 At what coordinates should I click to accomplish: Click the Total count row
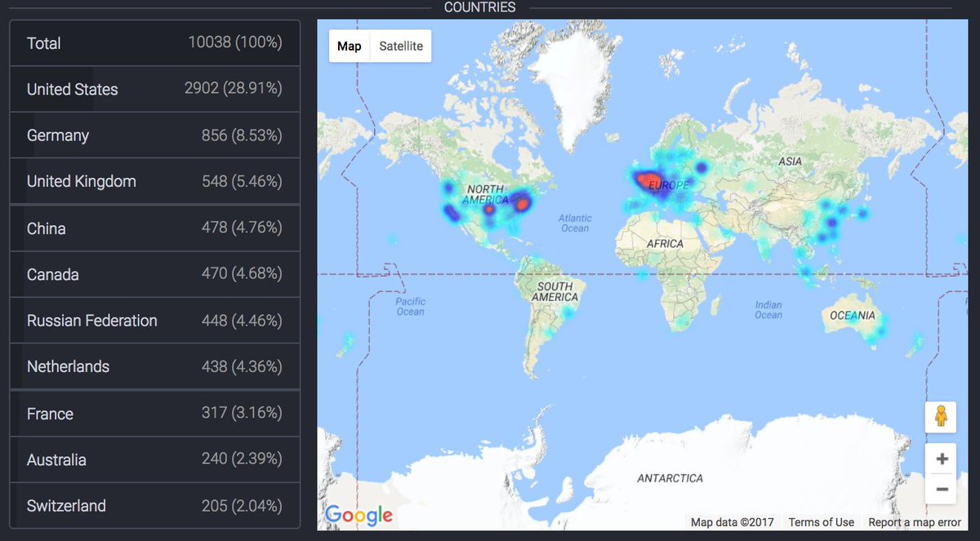154,43
